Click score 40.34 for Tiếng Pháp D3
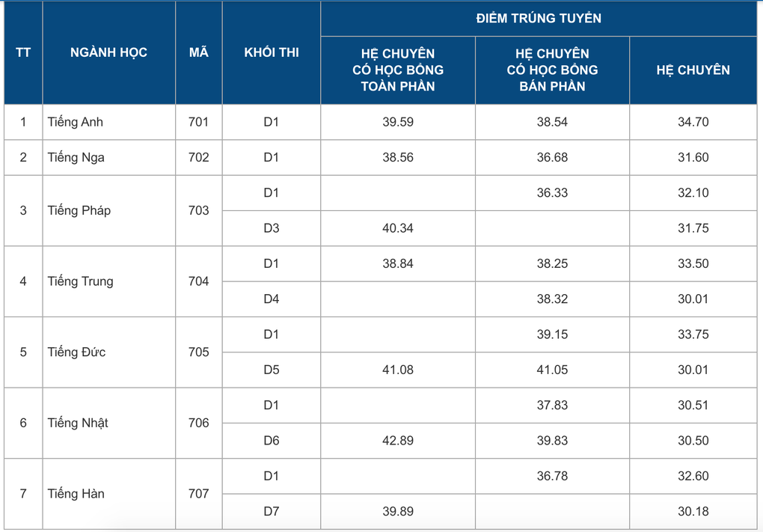Screen dimensions: 763x532 (397, 228)
